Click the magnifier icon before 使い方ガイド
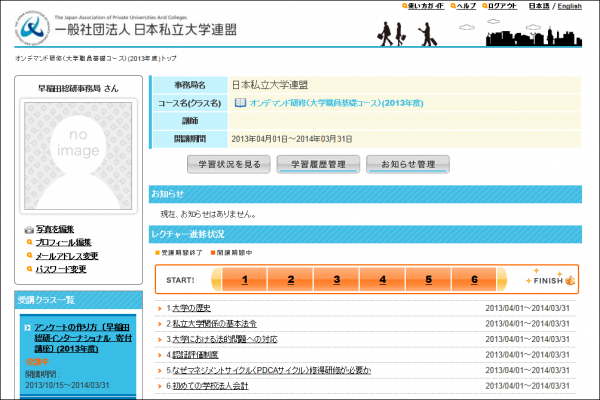The width and height of the screenshot is (600, 400). point(404,6)
